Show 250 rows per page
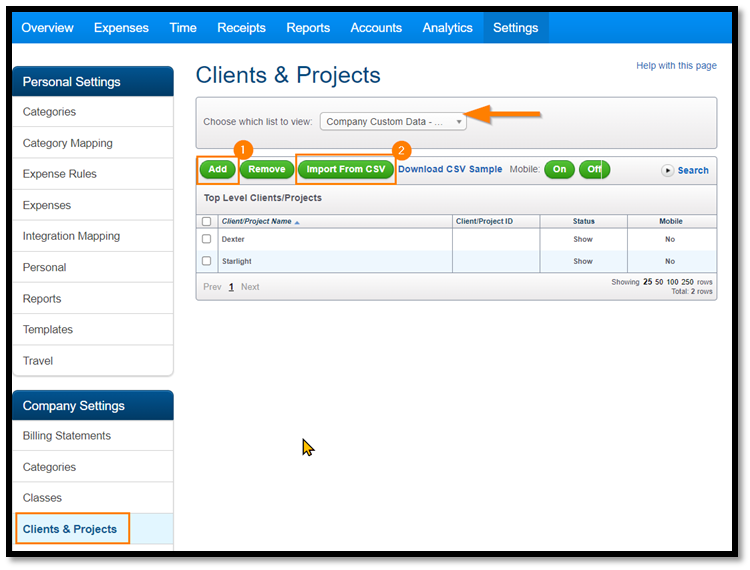Image resolution: width=750 pixels, height=570 pixels. [687, 282]
